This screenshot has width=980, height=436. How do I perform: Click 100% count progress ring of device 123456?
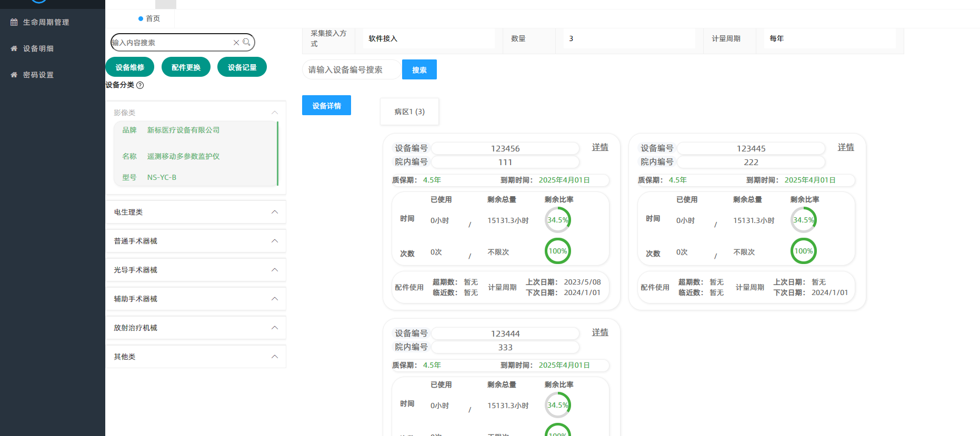(558, 251)
